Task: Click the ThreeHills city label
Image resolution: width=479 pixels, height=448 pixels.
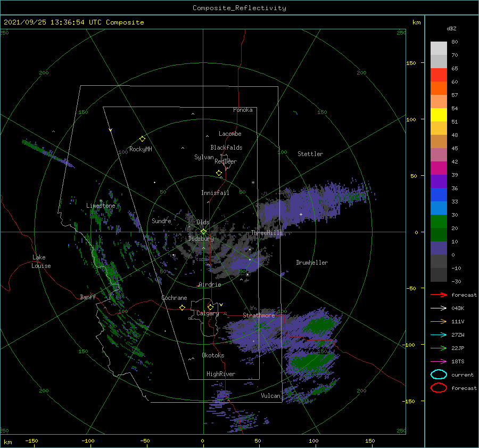Action: [x=267, y=233]
